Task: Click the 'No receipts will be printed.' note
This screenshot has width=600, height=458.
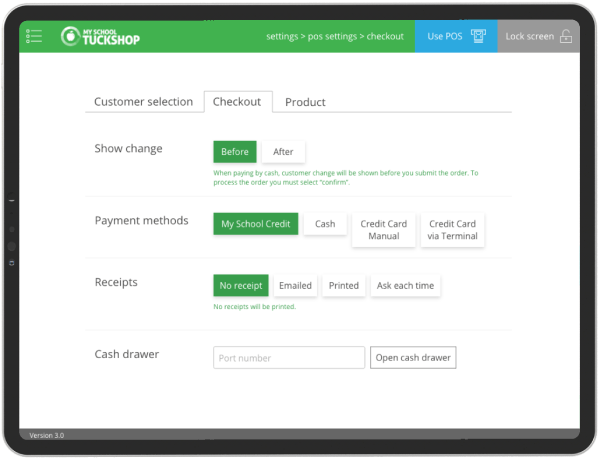Action: [254, 306]
